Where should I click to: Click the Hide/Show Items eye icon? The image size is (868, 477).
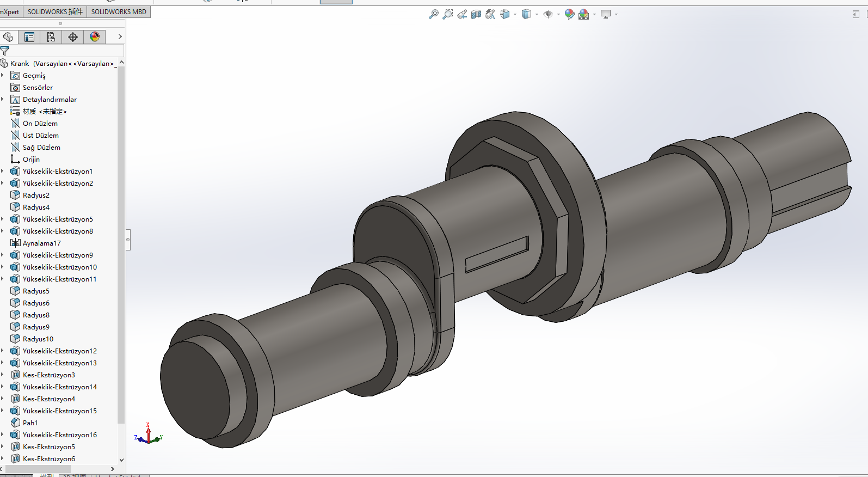pos(548,15)
